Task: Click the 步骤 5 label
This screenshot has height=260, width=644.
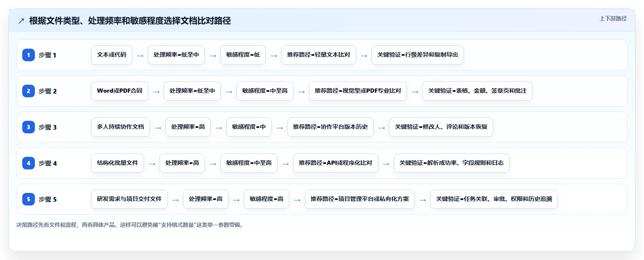Action: click(x=47, y=199)
